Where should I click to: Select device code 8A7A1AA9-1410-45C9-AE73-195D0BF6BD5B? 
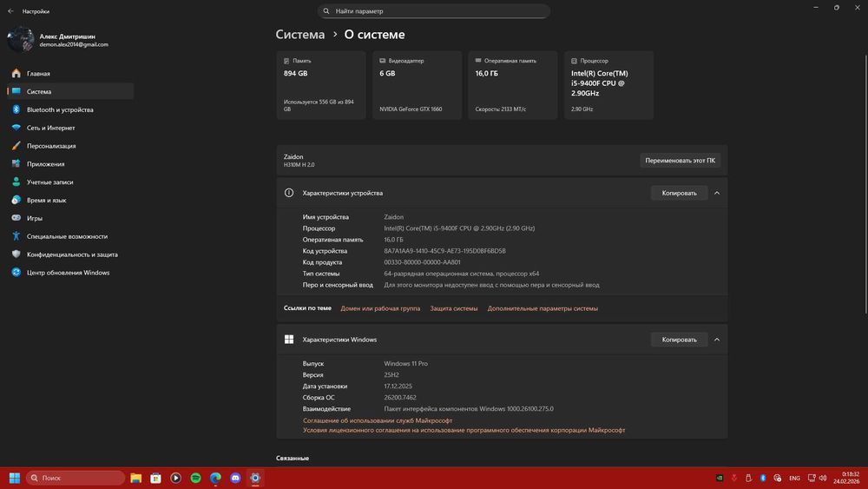tap(444, 251)
